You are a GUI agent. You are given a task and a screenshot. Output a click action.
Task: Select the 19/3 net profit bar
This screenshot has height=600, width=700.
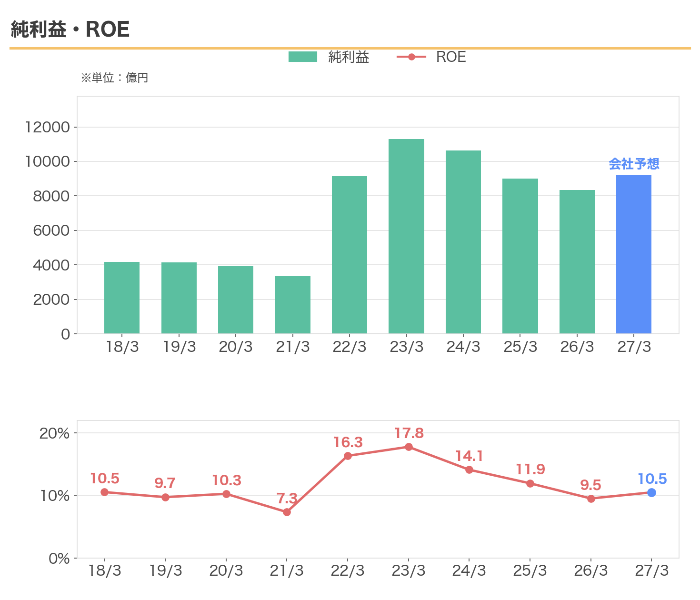click(x=179, y=298)
